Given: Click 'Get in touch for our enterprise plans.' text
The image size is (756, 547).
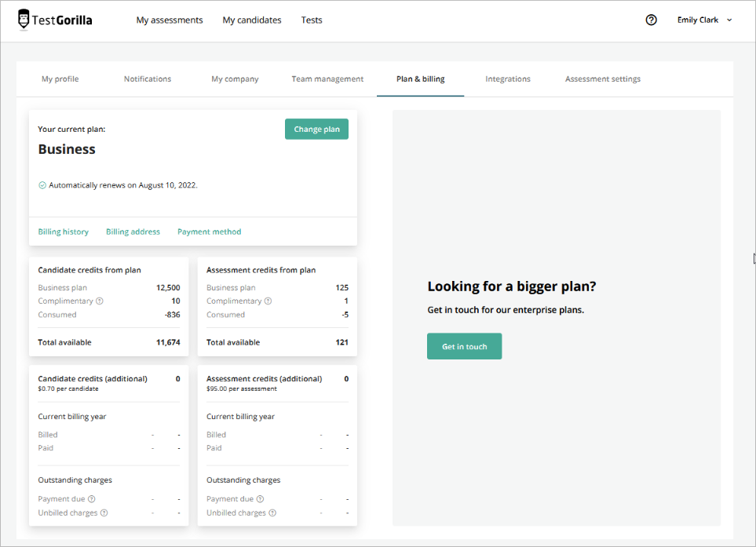Looking at the screenshot, I should coord(506,310).
